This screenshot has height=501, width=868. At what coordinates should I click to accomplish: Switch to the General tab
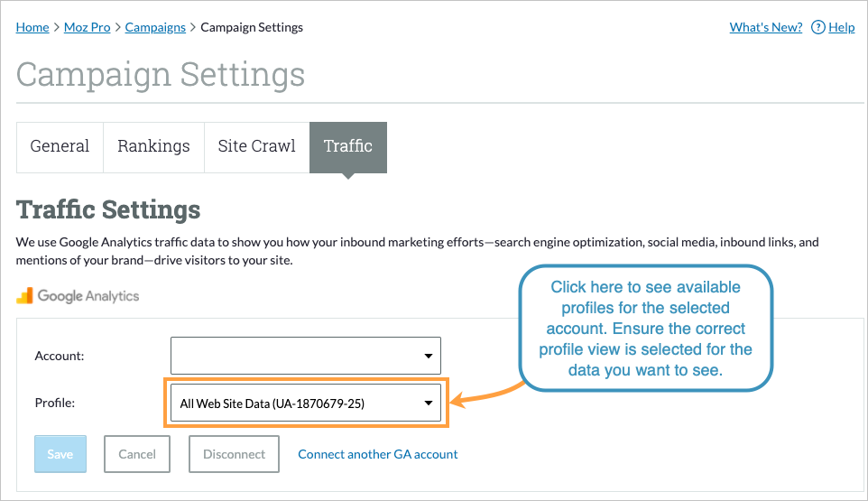[x=60, y=146]
